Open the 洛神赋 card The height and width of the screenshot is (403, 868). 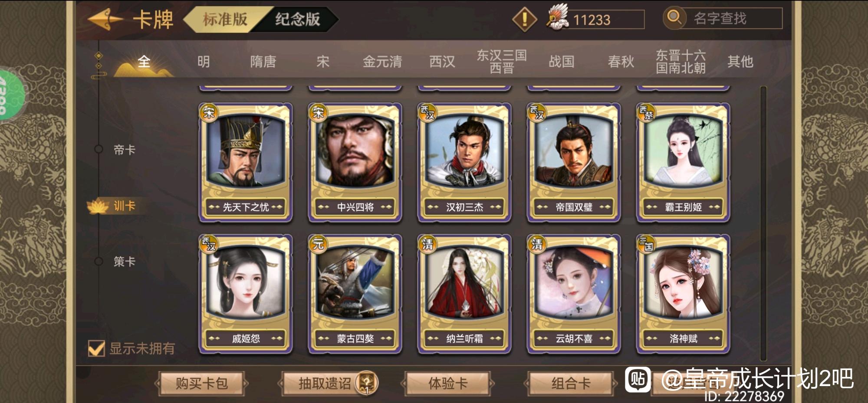(x=683, y=294)
